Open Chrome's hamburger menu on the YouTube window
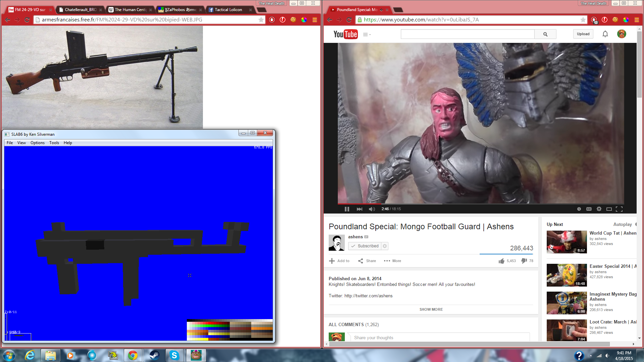This screenshot has width=644, height=362. coord(636,20)
